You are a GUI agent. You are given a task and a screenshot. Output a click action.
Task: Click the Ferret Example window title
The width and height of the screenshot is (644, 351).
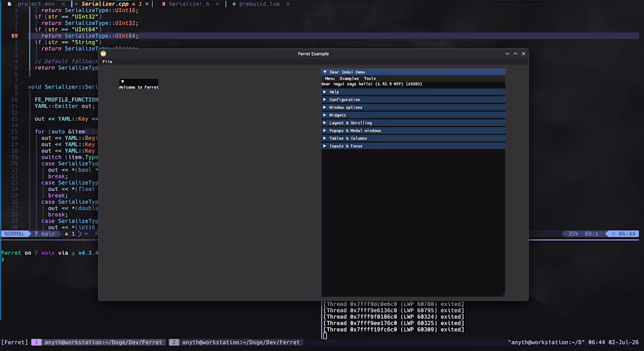coord(313,54)
